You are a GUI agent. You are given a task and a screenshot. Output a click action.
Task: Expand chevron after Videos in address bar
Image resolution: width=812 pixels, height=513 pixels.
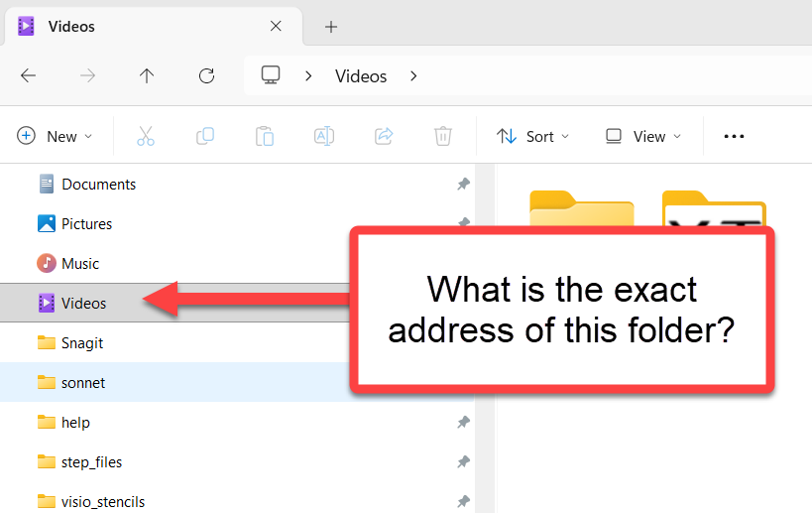pyautogui.click(x=413, y=76)
